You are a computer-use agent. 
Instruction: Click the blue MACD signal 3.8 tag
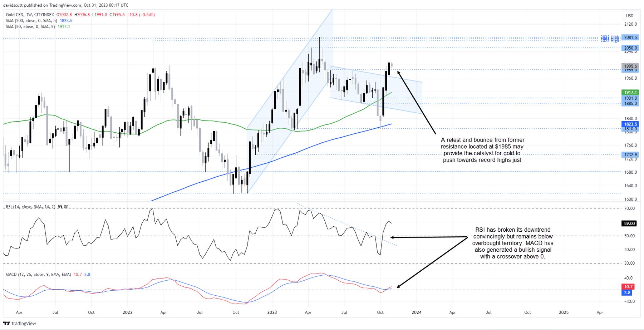(x=628, y=292)
